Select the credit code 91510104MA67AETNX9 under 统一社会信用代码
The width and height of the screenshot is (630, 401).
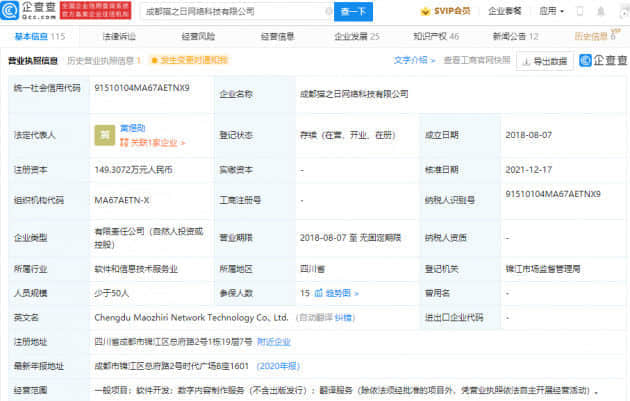coord(142,88)
